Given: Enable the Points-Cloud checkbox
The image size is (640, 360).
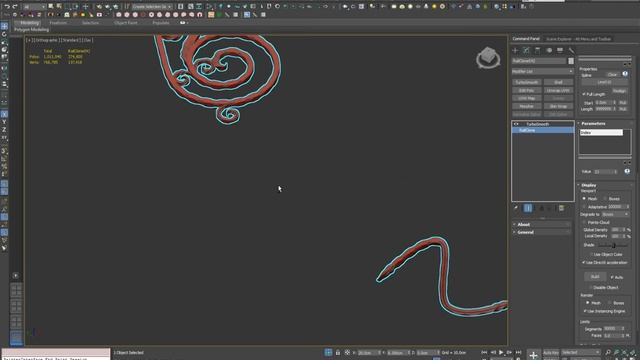Looking at the screenshot, I should [x=584, y=222].
